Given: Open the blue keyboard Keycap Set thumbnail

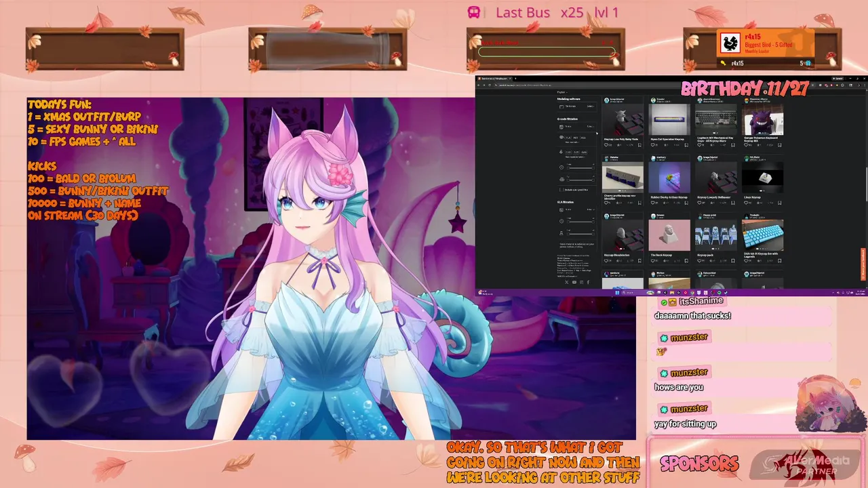Looking at the screenshot, I should (x=763, y=236).
